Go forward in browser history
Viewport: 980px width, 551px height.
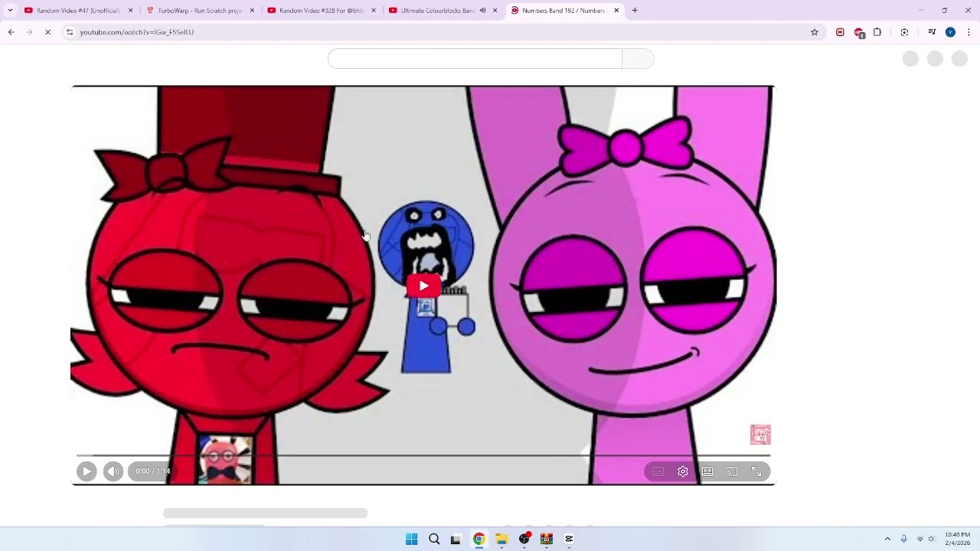click(x=29, y=32)
